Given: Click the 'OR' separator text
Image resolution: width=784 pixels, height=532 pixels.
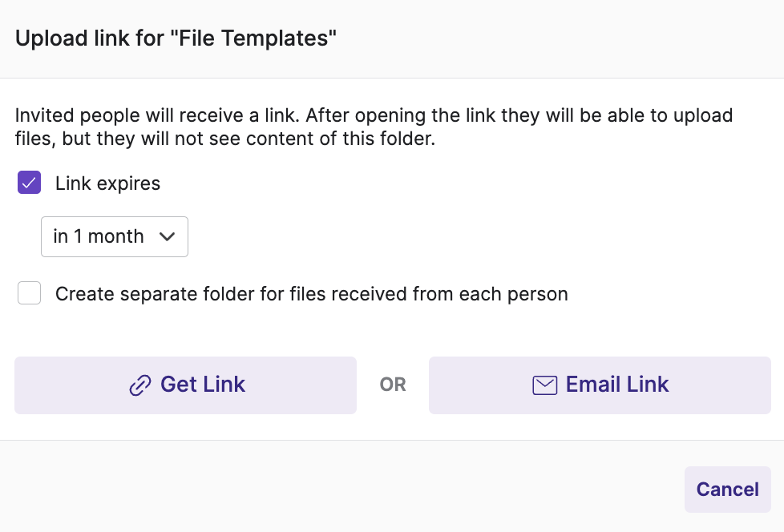Looking at the screenshot, I should pos(393,385).
